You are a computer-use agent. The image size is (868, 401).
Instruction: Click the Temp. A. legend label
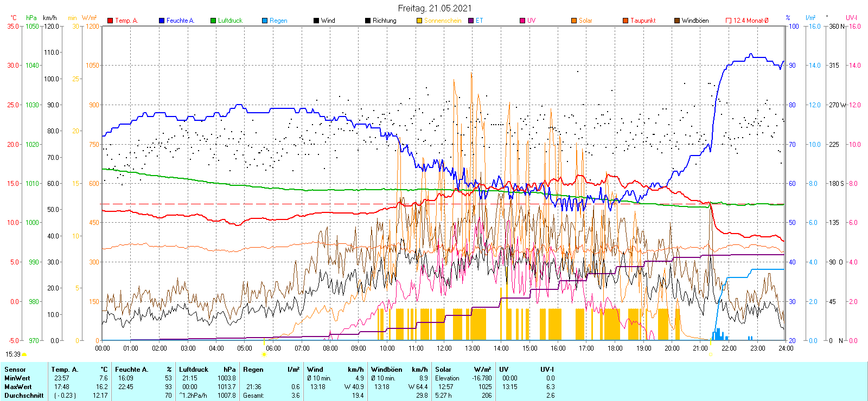pyautogui.click(x=126, y=21)
